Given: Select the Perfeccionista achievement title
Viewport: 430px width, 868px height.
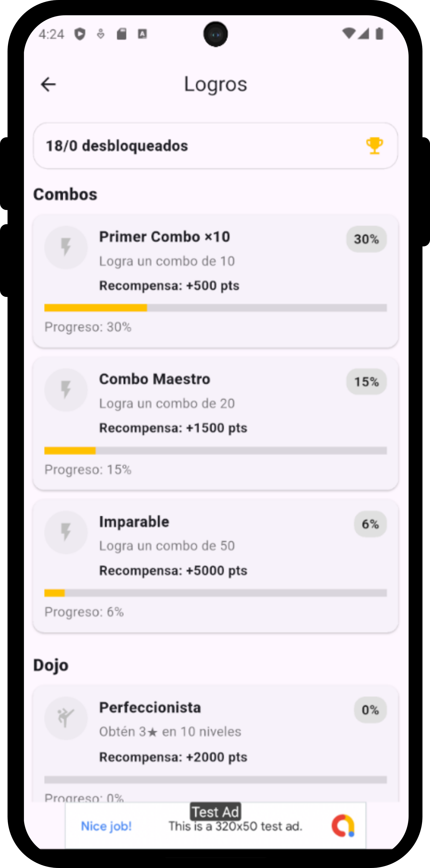Looking at the screenshot, I should coord(150,708).
